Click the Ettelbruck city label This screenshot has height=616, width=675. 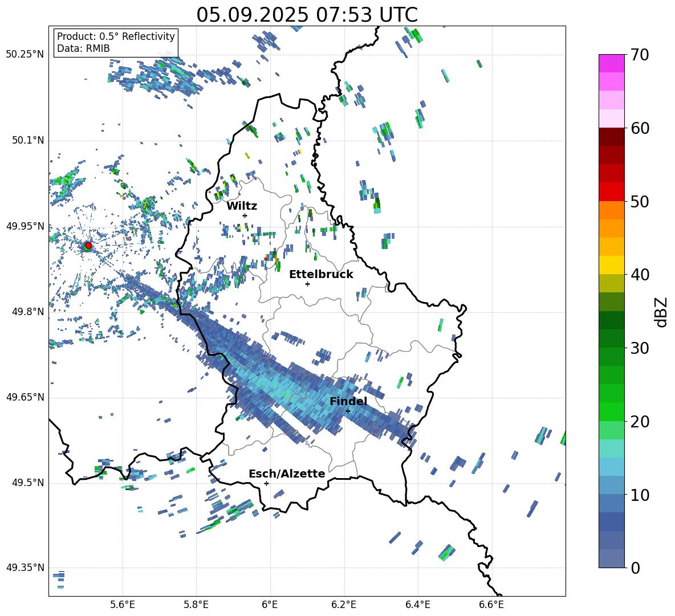[x=321, y=275]
